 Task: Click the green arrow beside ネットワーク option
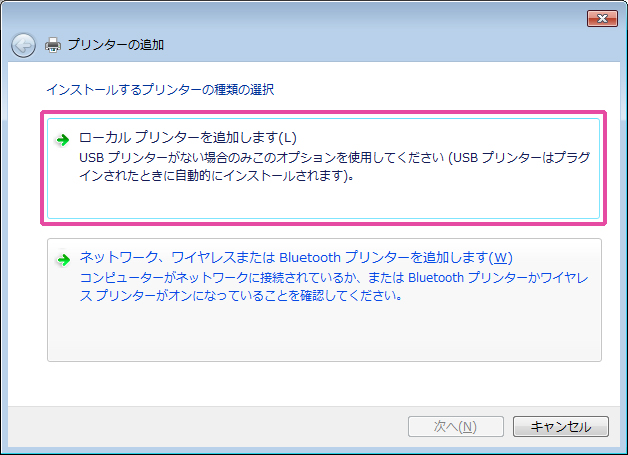click(x=63, y=259)
